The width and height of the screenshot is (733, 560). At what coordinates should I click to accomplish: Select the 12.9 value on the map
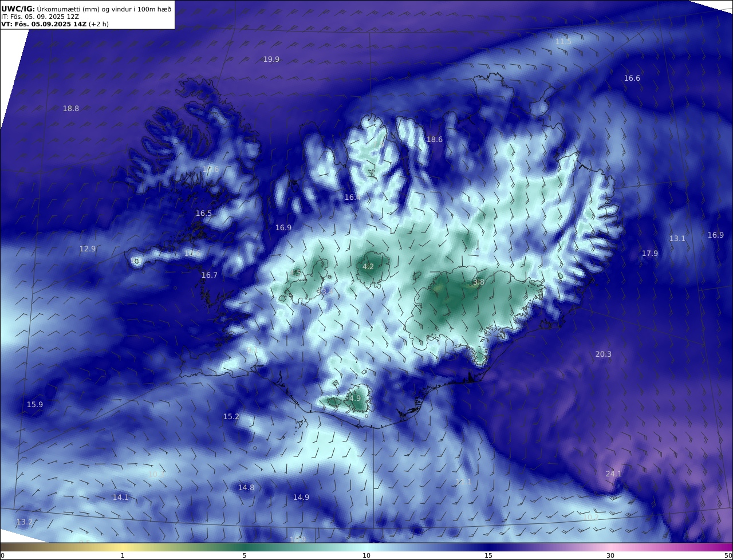(x=88, y=249)
